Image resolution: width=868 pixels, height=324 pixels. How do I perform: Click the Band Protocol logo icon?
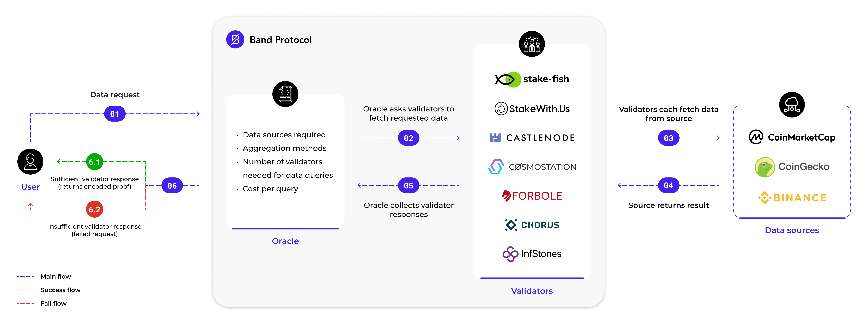pos(235,39)
